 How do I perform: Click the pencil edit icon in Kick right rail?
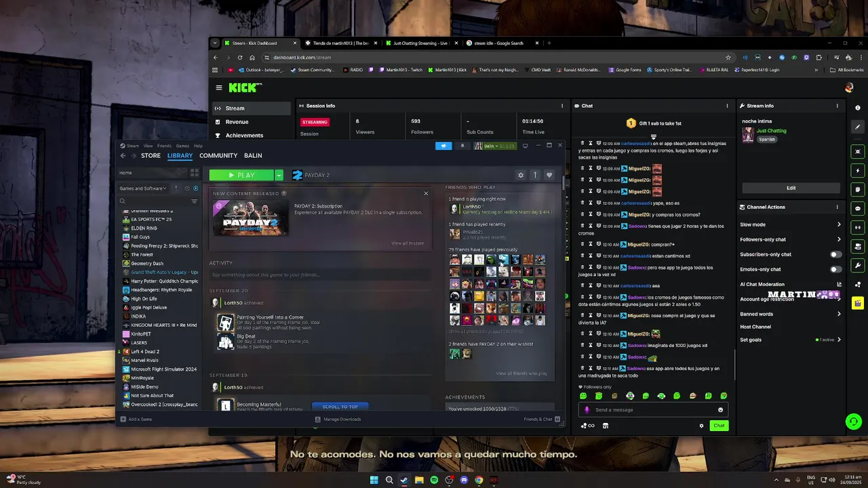pos(858,127)
